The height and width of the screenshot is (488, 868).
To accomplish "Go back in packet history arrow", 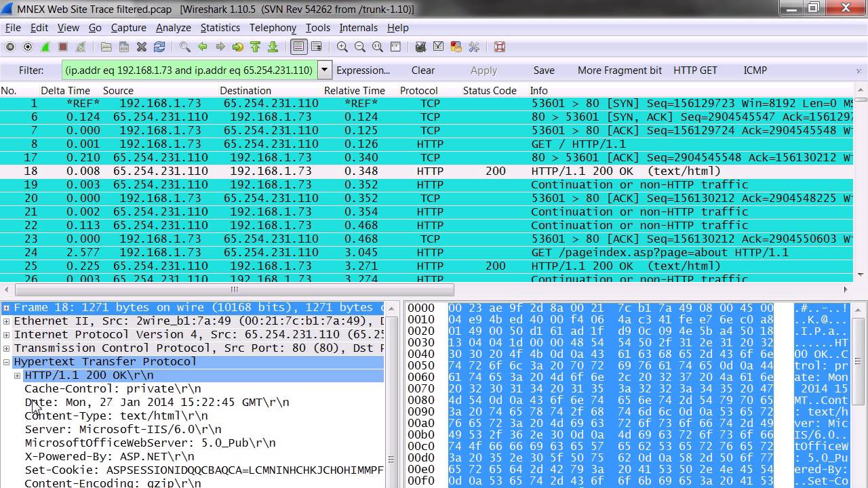I will (x=203, y=47).
